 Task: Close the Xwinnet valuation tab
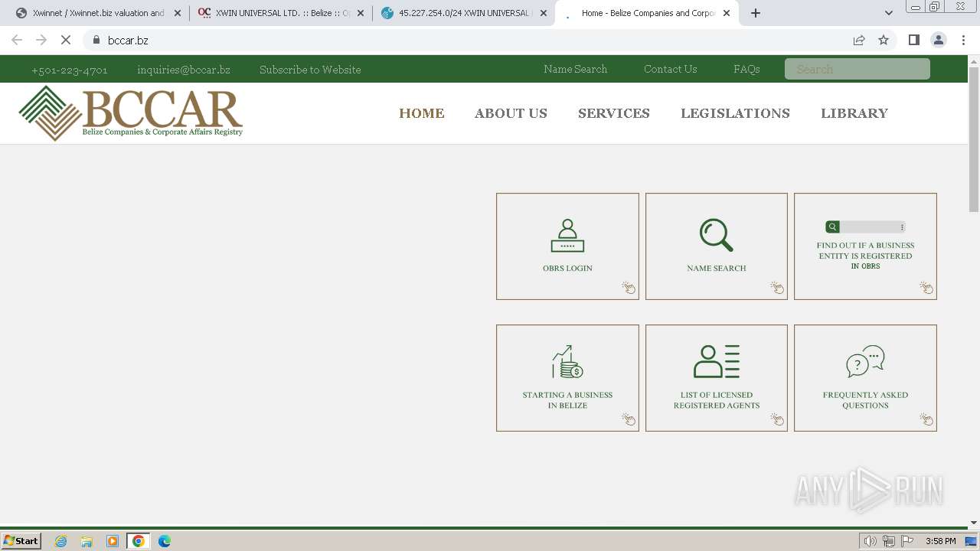click(178, 13)
